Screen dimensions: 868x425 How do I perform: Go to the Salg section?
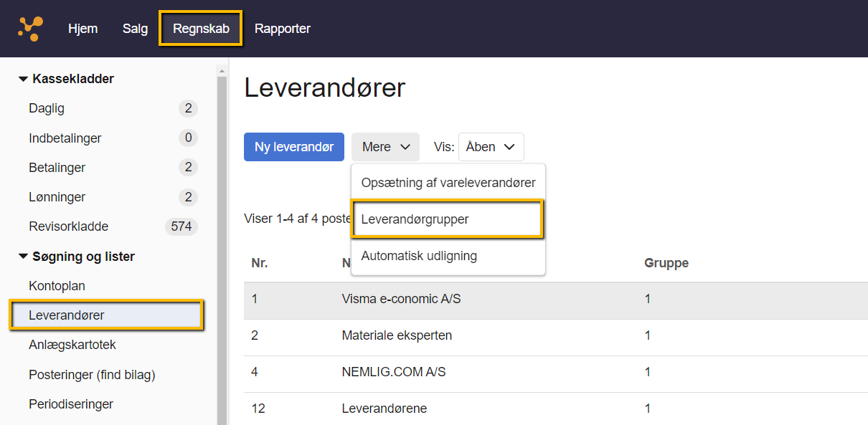(135, 29)
